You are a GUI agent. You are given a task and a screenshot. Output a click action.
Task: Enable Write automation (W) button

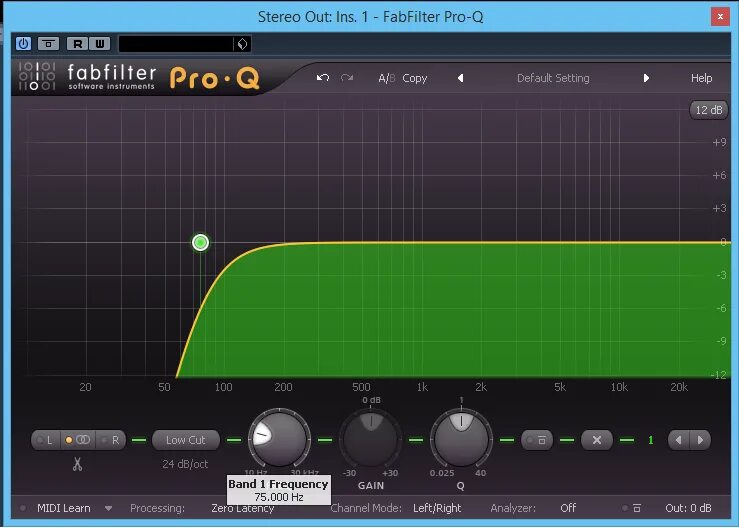[99, 44]
